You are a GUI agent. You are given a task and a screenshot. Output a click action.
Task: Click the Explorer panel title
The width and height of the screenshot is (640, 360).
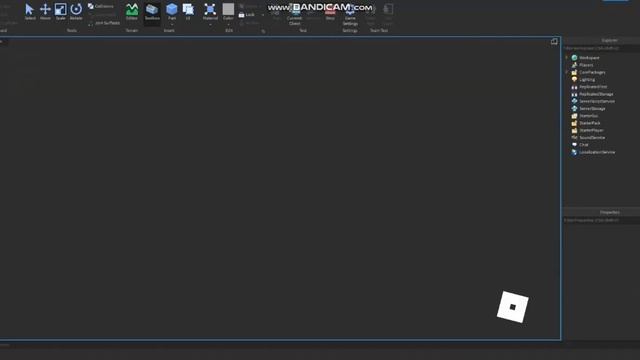click(609, 40)
